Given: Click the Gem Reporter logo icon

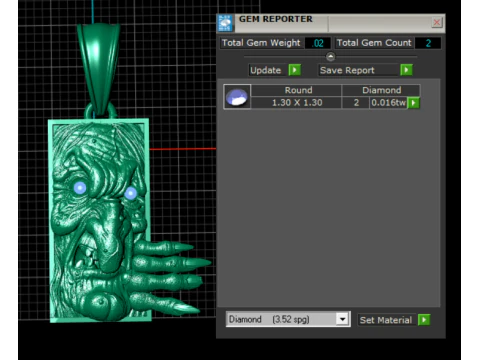Looking at the screenshot, I should click(225, 23).
